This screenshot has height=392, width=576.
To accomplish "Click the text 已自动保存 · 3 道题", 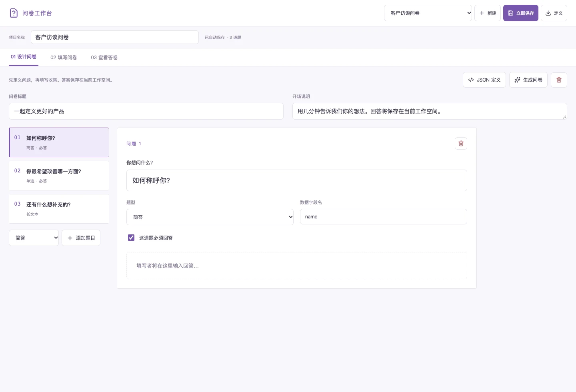I will [223, 37].
